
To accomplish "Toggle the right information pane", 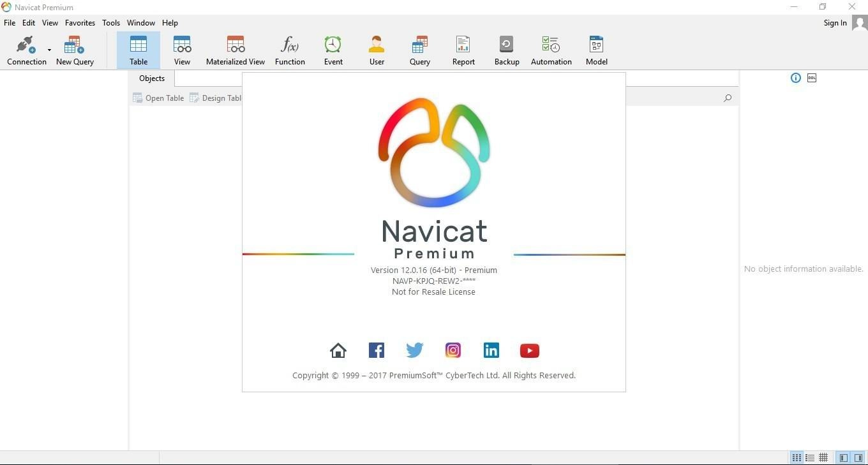I will click(x=858, y=458).
